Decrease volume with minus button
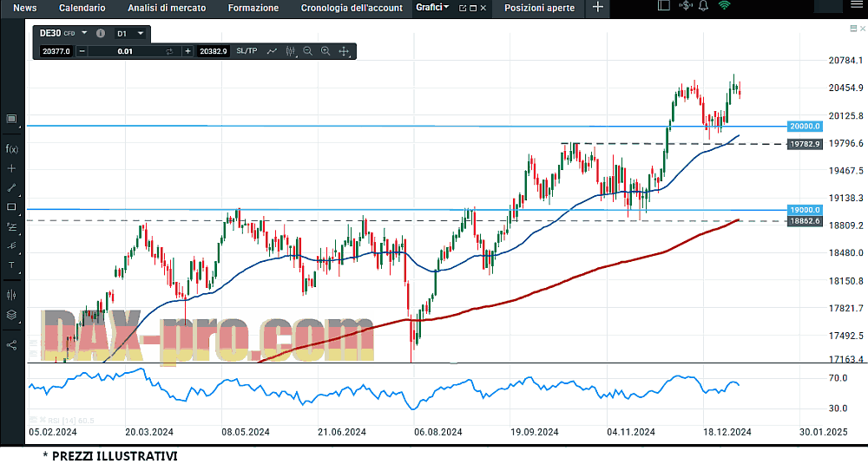The image size is (868, 464). tap(82, 51)
